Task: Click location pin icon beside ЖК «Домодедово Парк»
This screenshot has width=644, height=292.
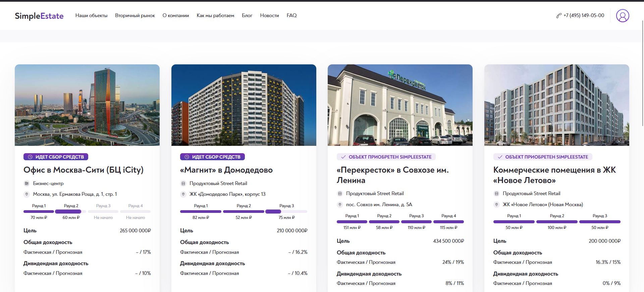Action: click(183, 194)
